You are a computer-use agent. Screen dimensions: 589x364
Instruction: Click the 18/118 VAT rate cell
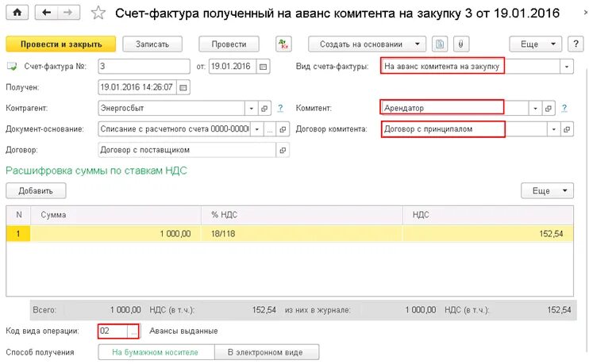pyautogui.click(x=302, y=234)
